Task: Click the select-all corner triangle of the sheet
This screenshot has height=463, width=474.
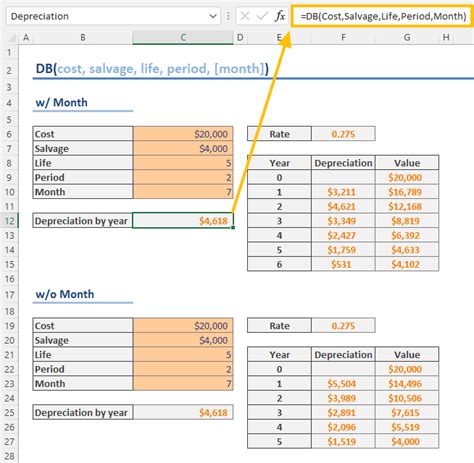Action: click(12, 38)
